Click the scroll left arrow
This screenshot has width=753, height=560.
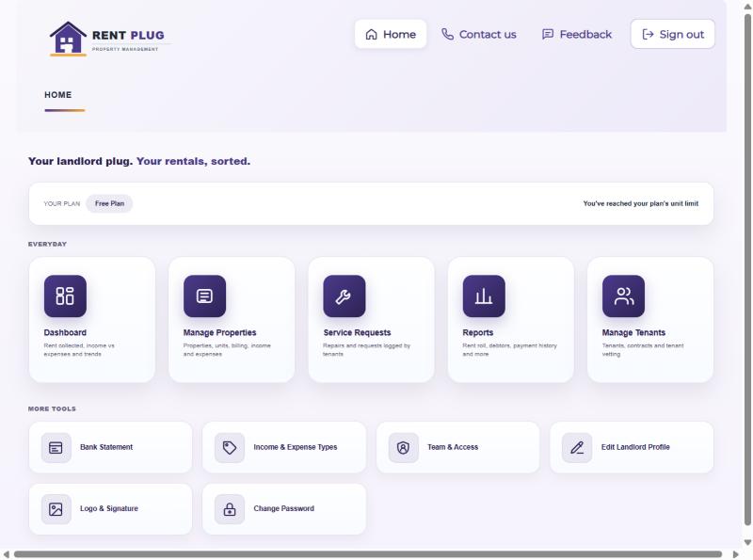click(x=6, y=554)
